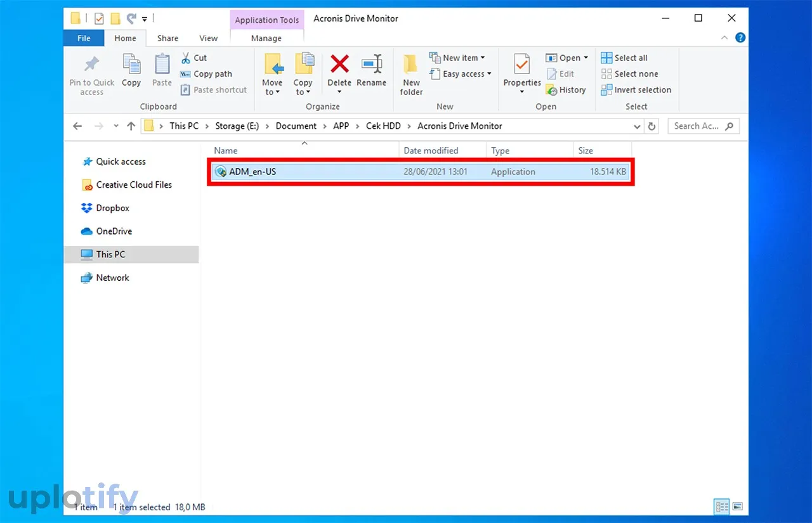The width and height of the screenshot is (812, 523).
Task: Click Pin to Quick access icon
Action: coord(92,65)
